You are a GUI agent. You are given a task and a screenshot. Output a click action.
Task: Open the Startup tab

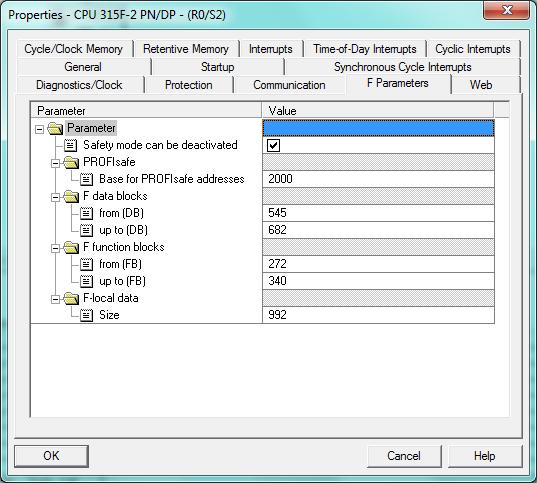pos(217,67)
